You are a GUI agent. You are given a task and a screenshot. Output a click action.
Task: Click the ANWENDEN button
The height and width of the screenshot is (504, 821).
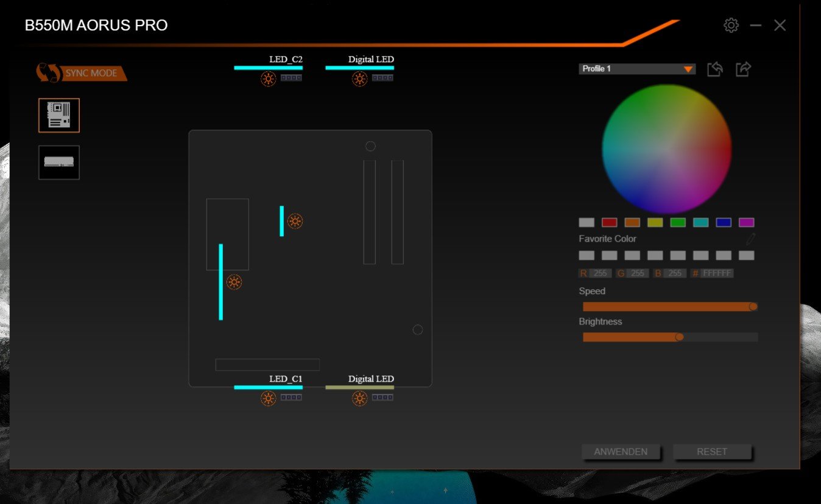(621, 452)
